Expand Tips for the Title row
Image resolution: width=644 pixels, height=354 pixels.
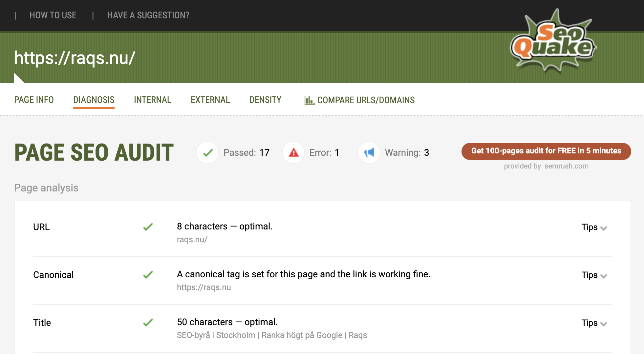tap(594, 323)
